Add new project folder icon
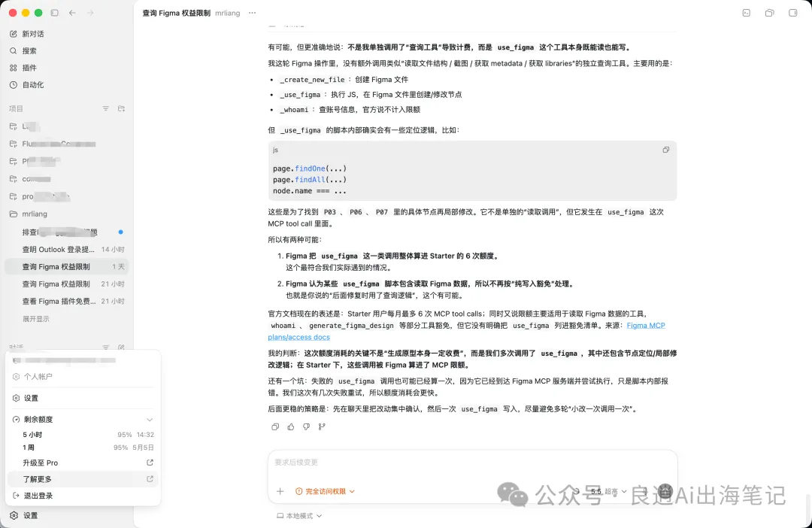Image resolution: width=812 pixels, height=528 pixels. tap(121, 109)
